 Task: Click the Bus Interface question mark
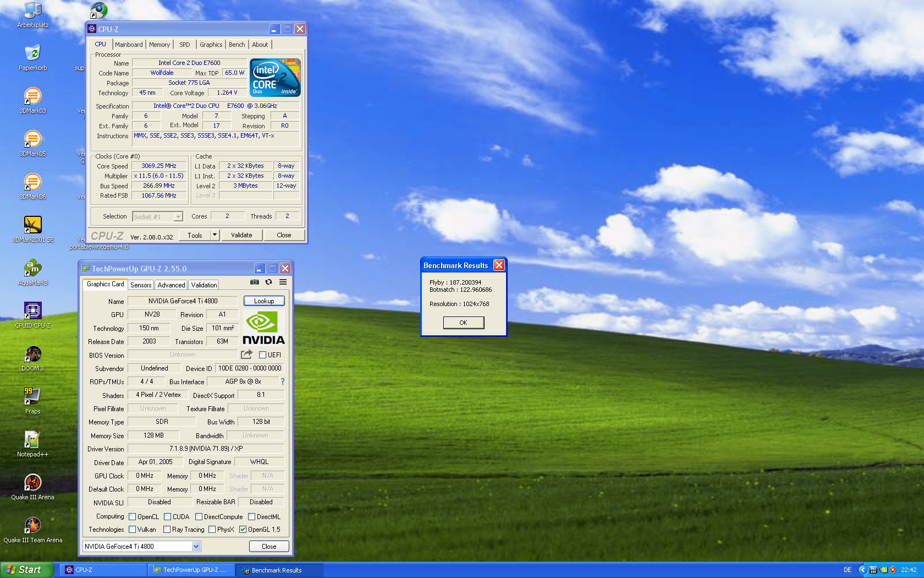tap(283, 381)
